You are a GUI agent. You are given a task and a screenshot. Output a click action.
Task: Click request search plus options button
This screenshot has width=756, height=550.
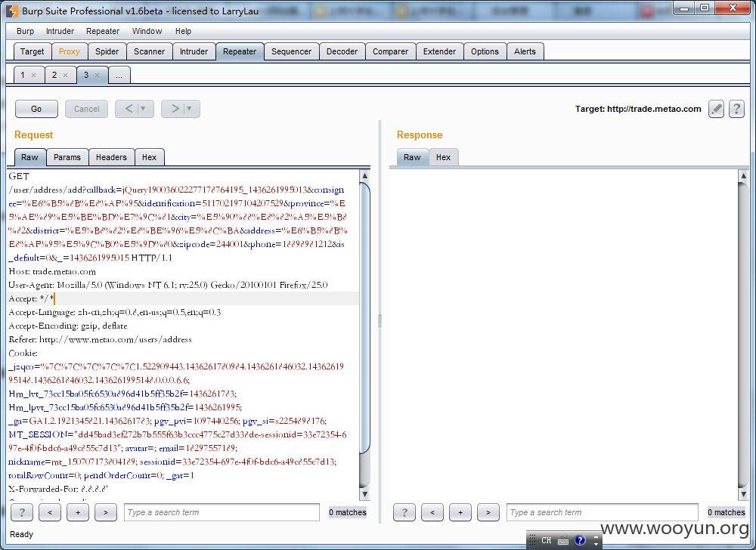tap(78, 512)
